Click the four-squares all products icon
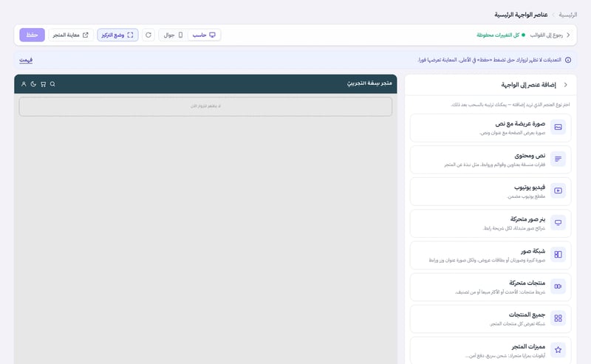591x364 pixels. pos(558,318)
